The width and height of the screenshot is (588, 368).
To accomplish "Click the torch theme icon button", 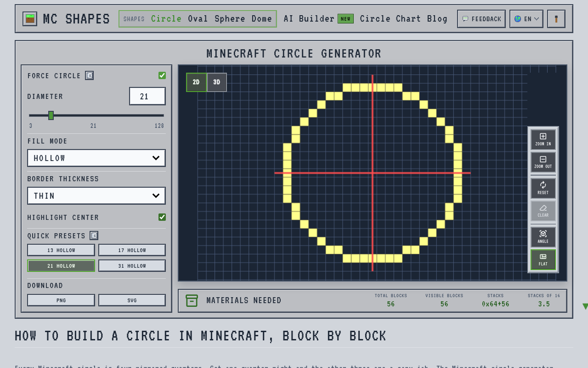I will coord(556,19).
